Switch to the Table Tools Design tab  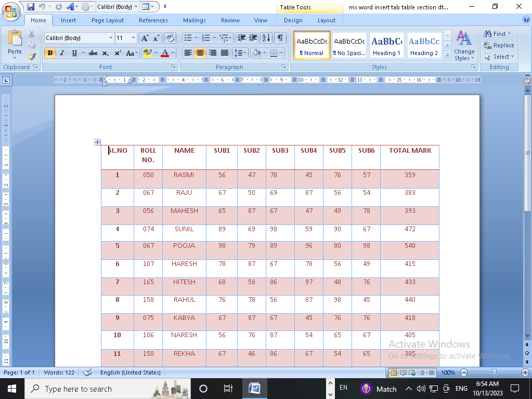[x=293, y=20]
